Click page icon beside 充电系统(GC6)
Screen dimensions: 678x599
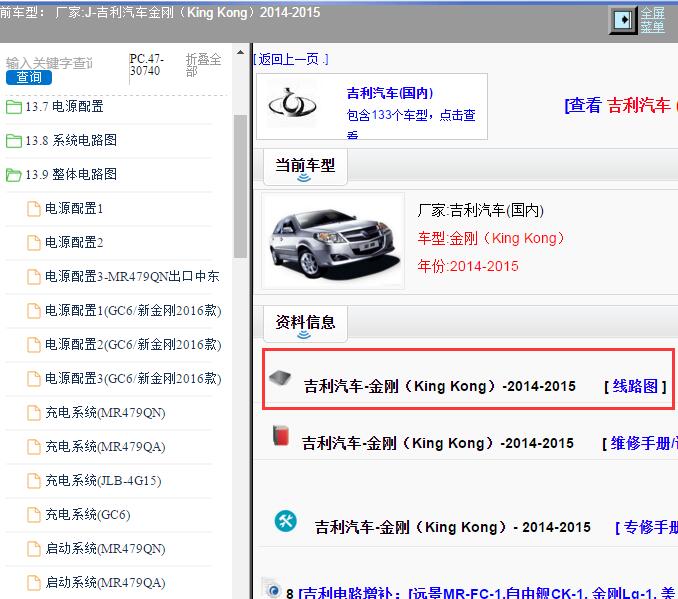[x=34, y=514]
